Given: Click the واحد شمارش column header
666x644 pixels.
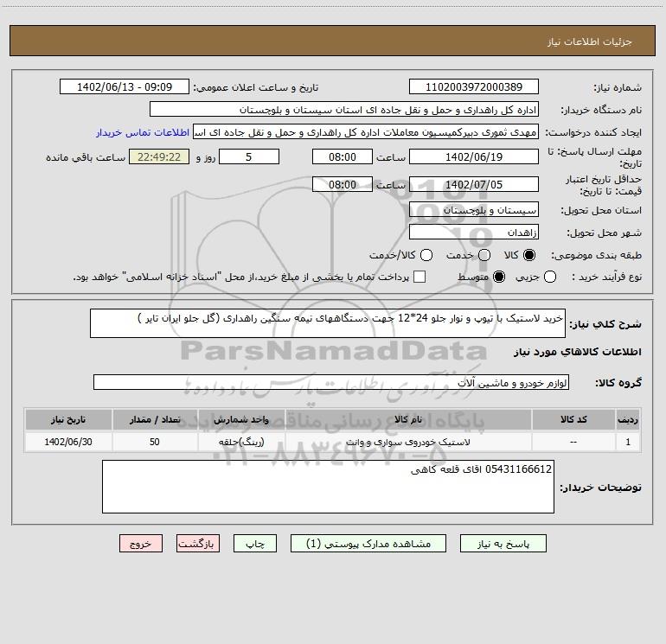Looking at the screenshot, I should tap(241, 419).
